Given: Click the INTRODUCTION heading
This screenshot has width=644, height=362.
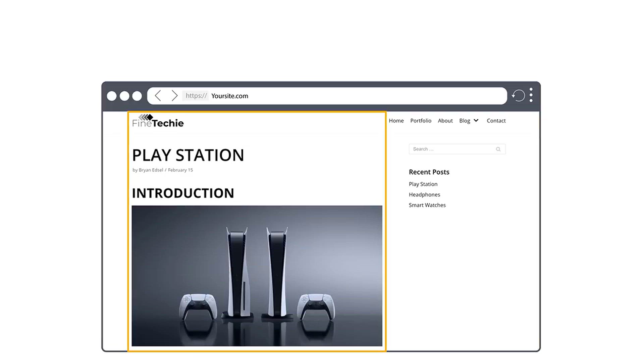Looking at the screenshot, I should click(183, 193).
